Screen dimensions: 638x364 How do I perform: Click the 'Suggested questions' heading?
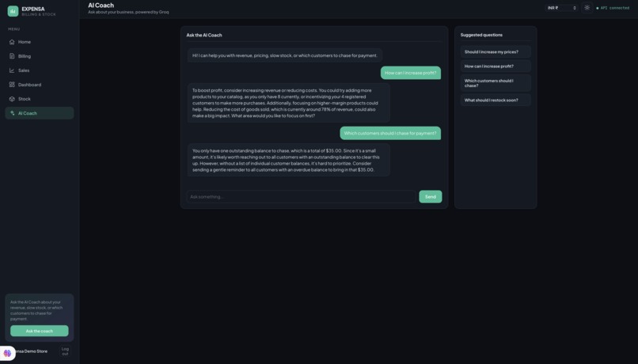coord(481,35)
